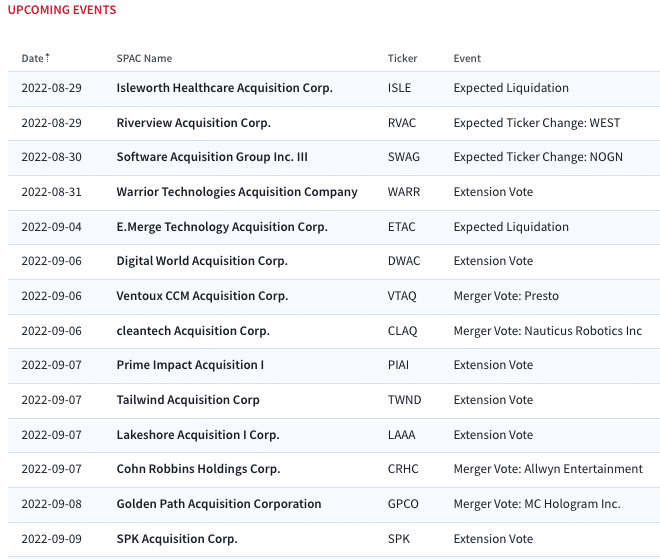Viewport: 660px width, 559px height.
Task: Sort by the SPAC Name column header
Action: (x=144, y=58)
